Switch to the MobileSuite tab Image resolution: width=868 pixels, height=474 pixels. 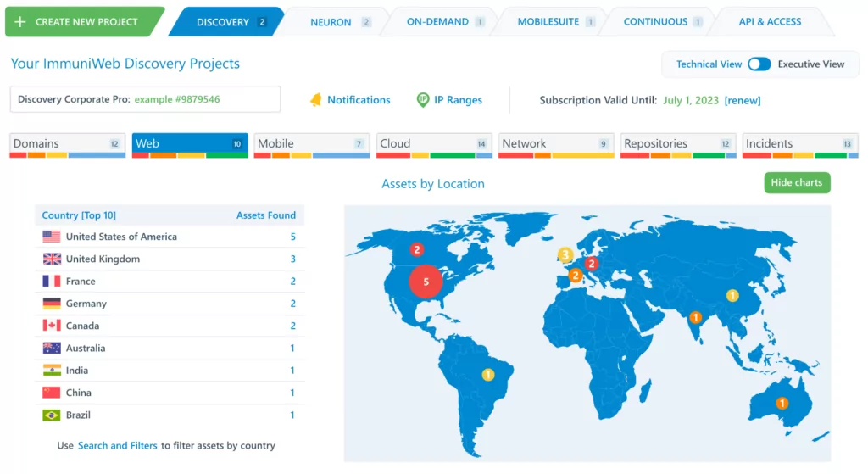[x=550, y=21]
